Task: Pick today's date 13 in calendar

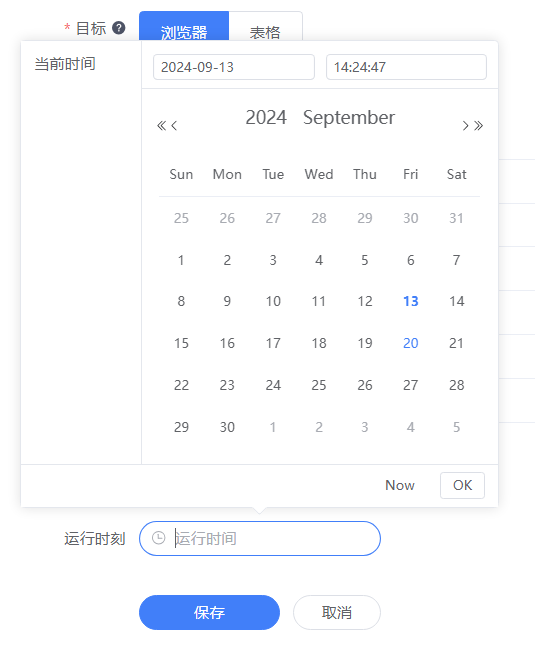Action: [x=411, y=301]
